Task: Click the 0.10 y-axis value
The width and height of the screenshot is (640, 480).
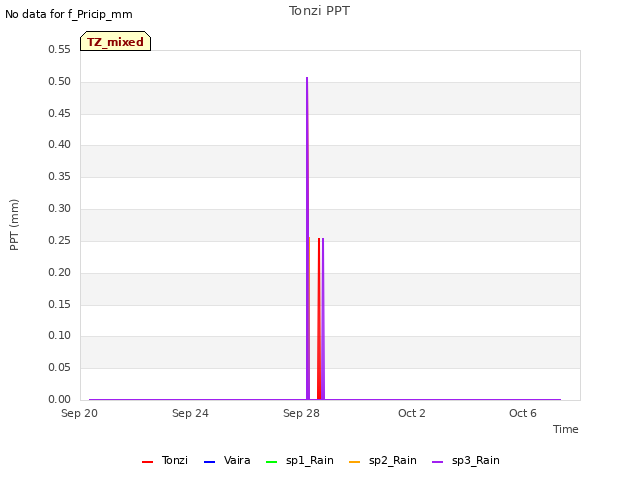Action: (60, 336)
